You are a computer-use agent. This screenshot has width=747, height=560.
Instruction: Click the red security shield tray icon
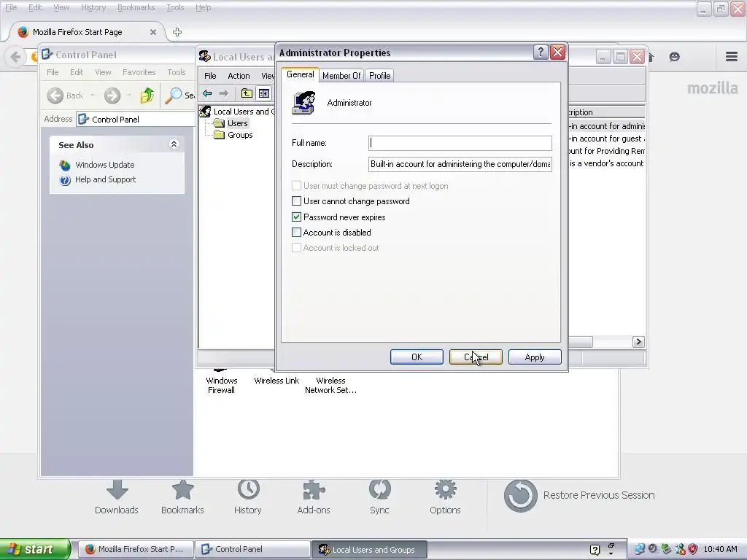click(692, 549)
